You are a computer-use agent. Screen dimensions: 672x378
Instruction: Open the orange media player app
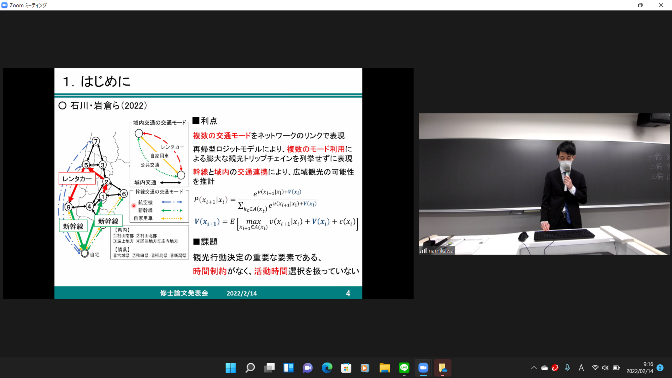click(x=365, y=368)
